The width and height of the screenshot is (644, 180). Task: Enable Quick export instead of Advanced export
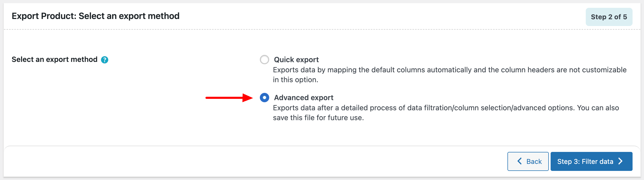(264, 60)
